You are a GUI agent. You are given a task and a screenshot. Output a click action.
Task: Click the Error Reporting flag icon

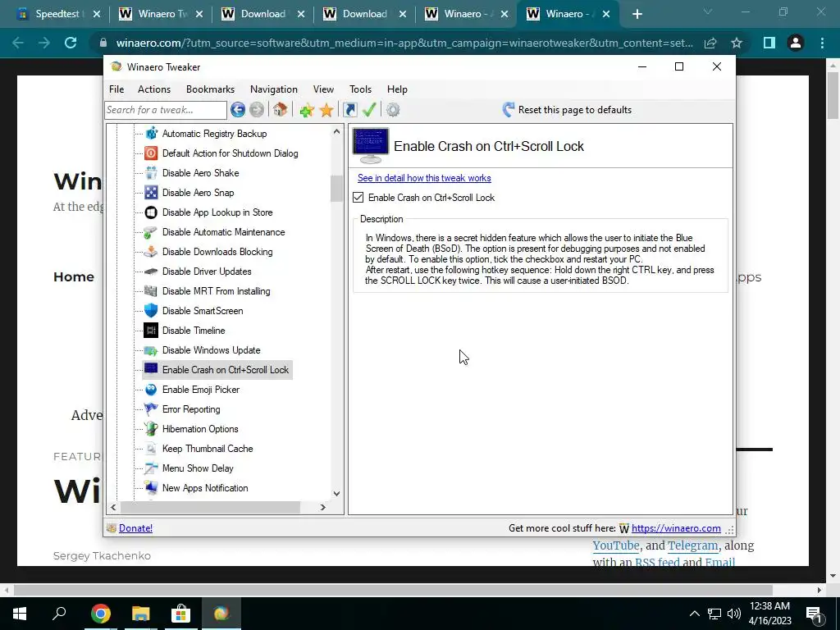151,409
